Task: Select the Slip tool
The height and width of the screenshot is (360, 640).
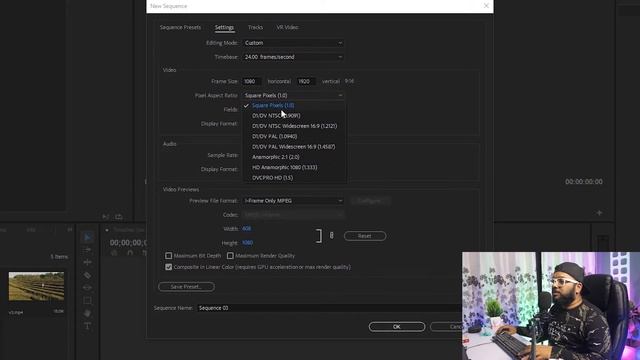Action: click(x=87, y=288)
